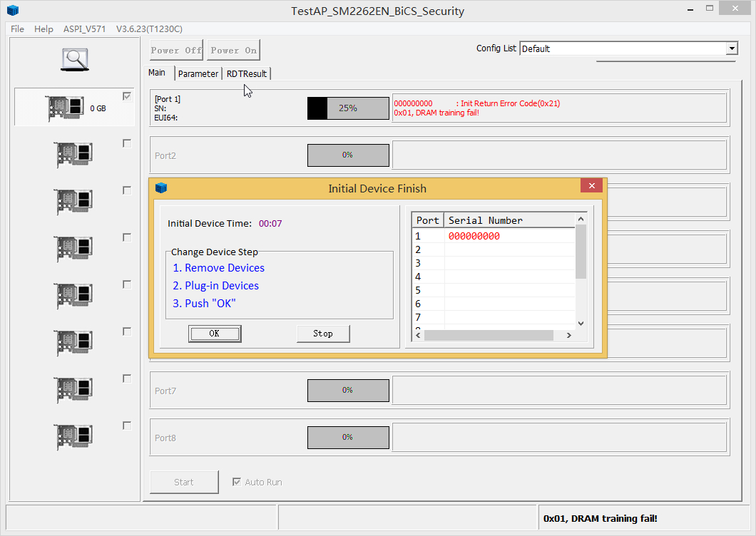Close the Initial Device Finish dialog
This screenshot has width=756, height=536.
coord(591,186)
